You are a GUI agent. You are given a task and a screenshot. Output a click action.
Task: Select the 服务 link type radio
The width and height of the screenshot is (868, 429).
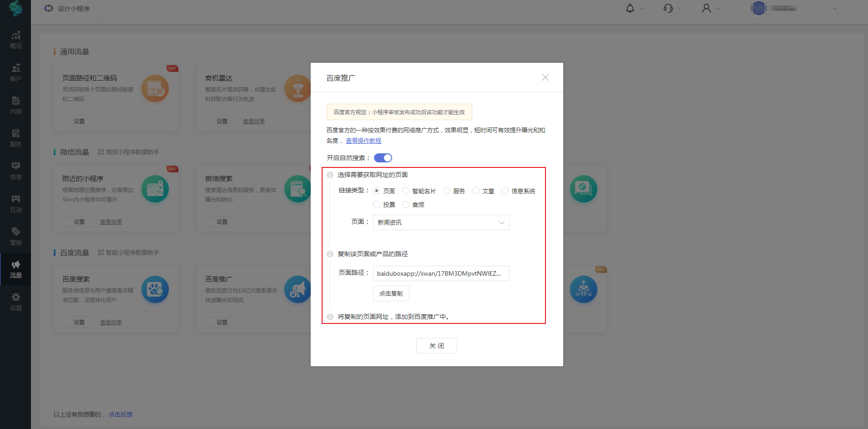click(447, 191)
